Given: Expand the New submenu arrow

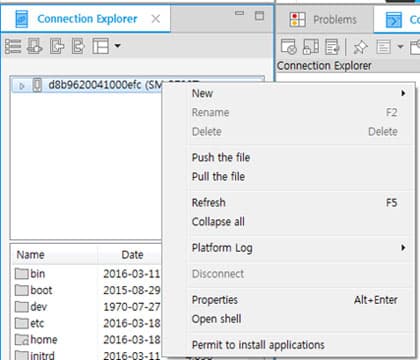Looking at the screenshot, I should (x=403, y=93).
